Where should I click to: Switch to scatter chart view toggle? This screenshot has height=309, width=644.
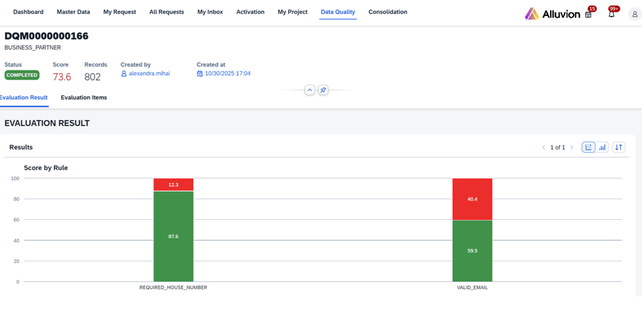pyautogui.click(x=588, y=147)
